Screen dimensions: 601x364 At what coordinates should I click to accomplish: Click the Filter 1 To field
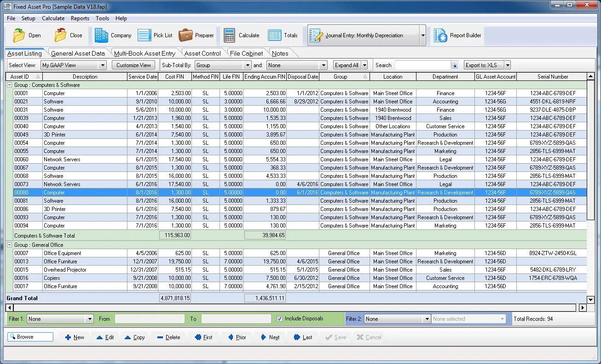(236, 319)
